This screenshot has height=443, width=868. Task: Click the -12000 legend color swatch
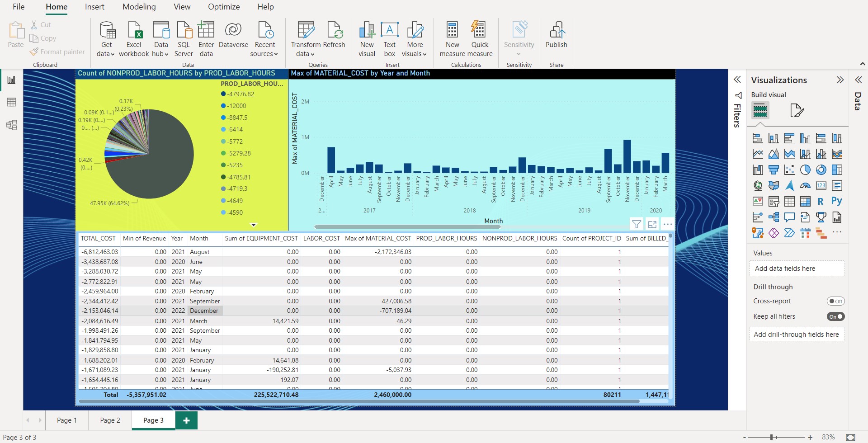(223, 106)
